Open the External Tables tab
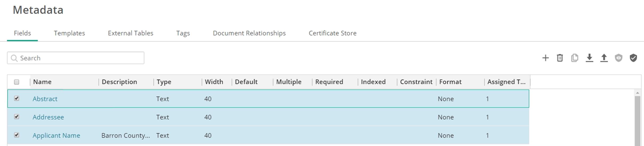 pos(130,33)
